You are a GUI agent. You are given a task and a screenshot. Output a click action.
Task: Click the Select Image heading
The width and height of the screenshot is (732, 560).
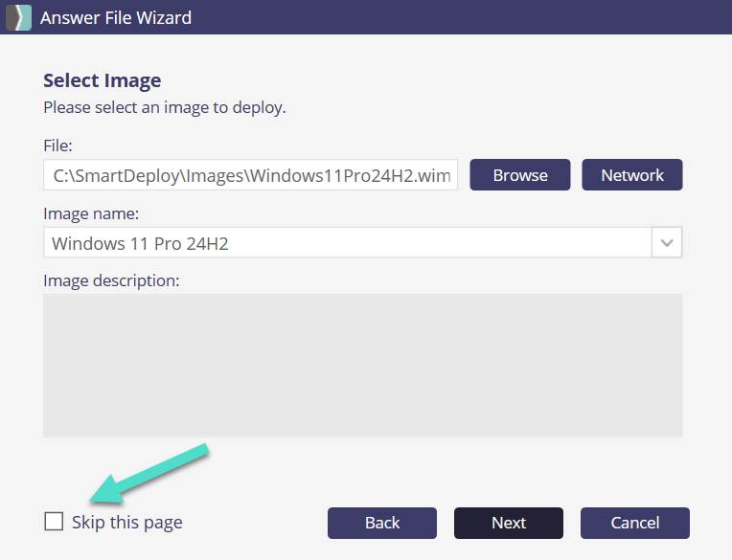click(x=103, y=81)
